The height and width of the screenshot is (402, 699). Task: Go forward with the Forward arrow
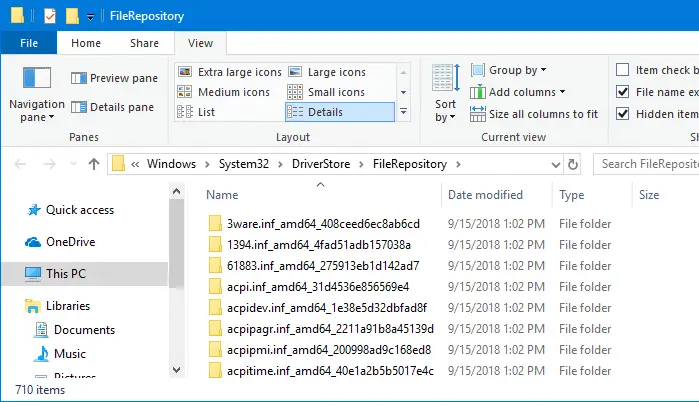pyautogui.click(x=49, y=164)
